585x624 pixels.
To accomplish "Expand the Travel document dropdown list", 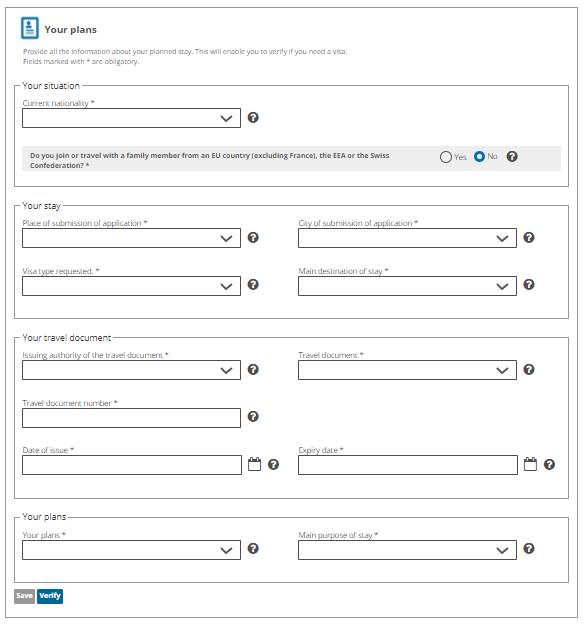I will pyautogui.click(x=408, y=370).
